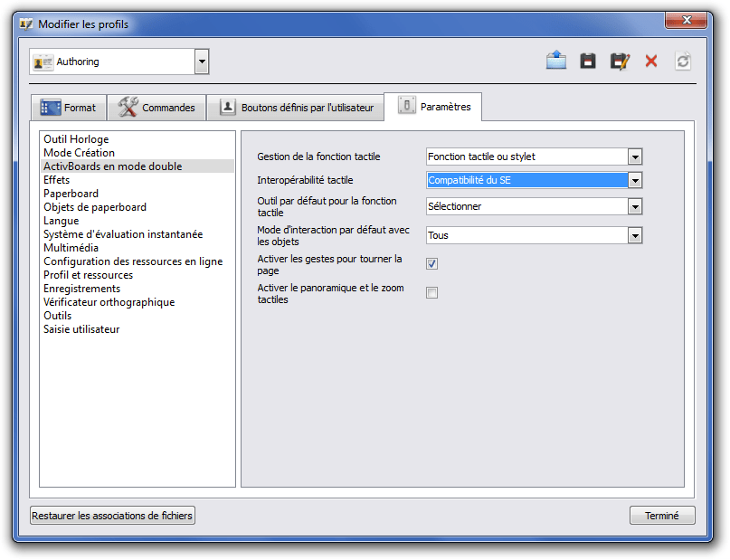This screenshot has height=560, width=730.
Task: Open the Authoring profile dropdown
Action: tap(202, 62)
